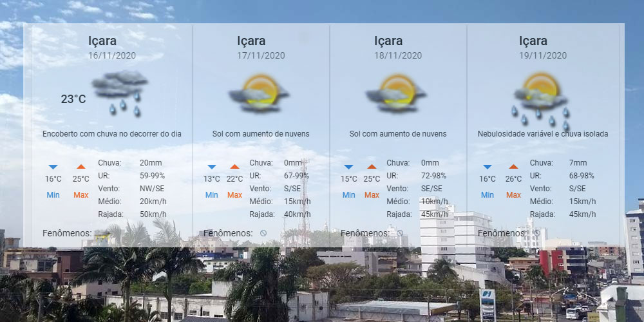Click "Nebulosidade variável e chuva isolada" description
This screenshot has width=644, height=322.
542,134
